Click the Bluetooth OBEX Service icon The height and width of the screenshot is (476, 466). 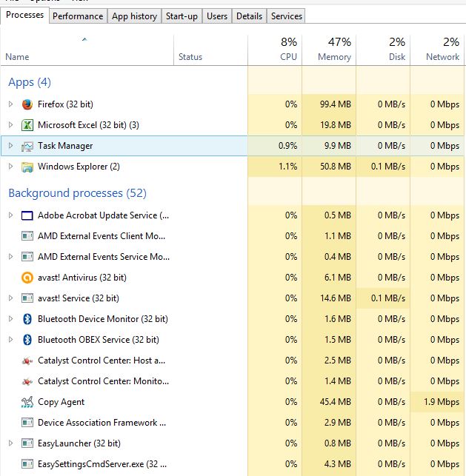[x=27, y=340]
